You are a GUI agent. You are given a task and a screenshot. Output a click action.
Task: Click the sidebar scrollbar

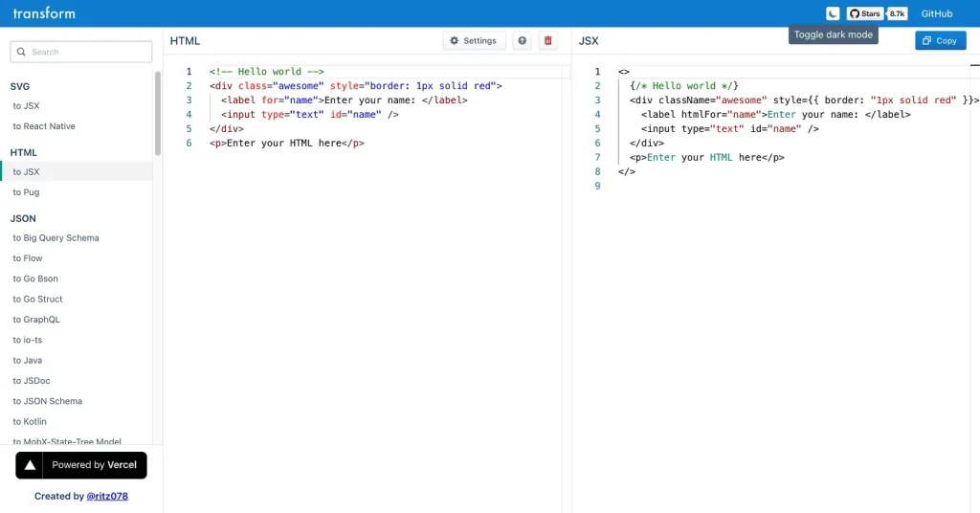tap(158, 113)
